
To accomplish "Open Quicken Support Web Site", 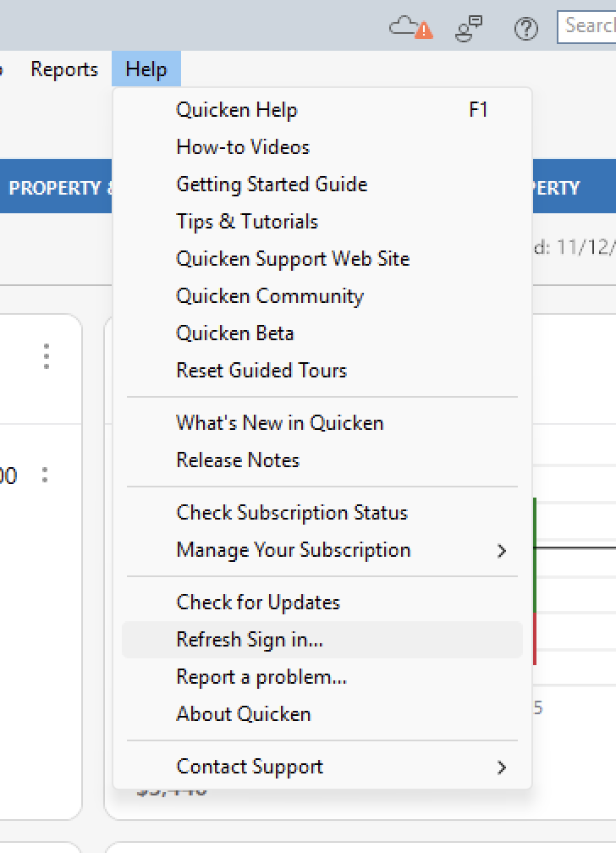I will [322, 259].
